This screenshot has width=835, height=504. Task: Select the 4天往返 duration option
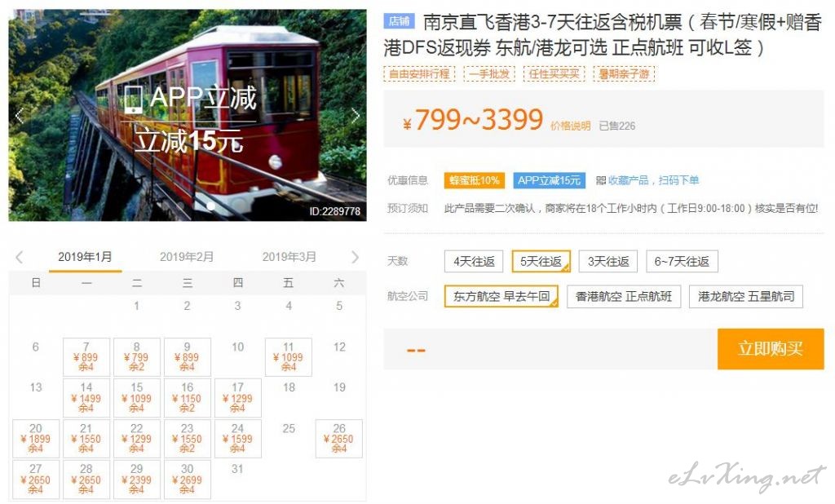point(474,261)
